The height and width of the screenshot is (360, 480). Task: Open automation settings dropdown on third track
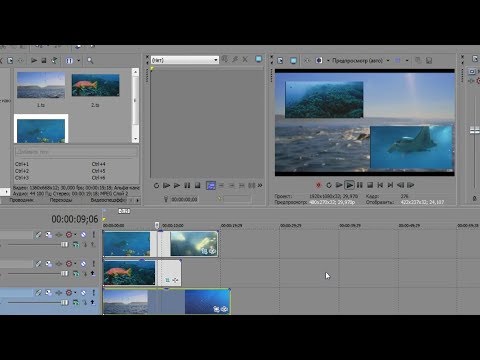pyautogui.click(x=75, y=293)
